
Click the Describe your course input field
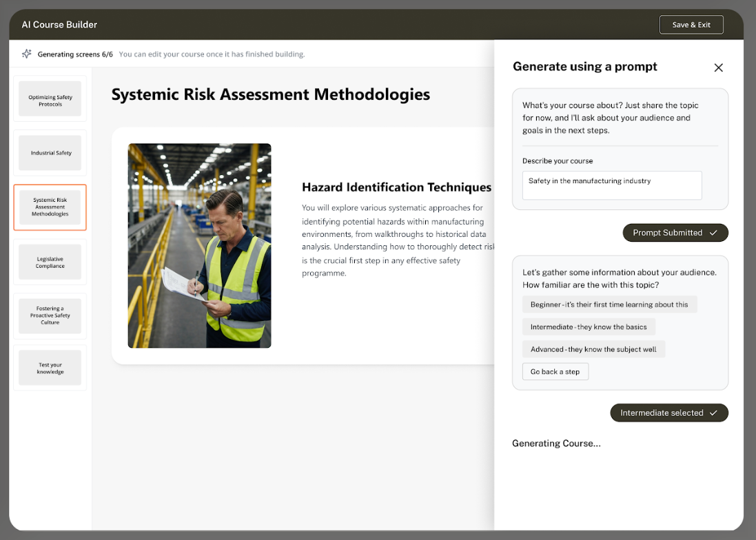[612, 185]
